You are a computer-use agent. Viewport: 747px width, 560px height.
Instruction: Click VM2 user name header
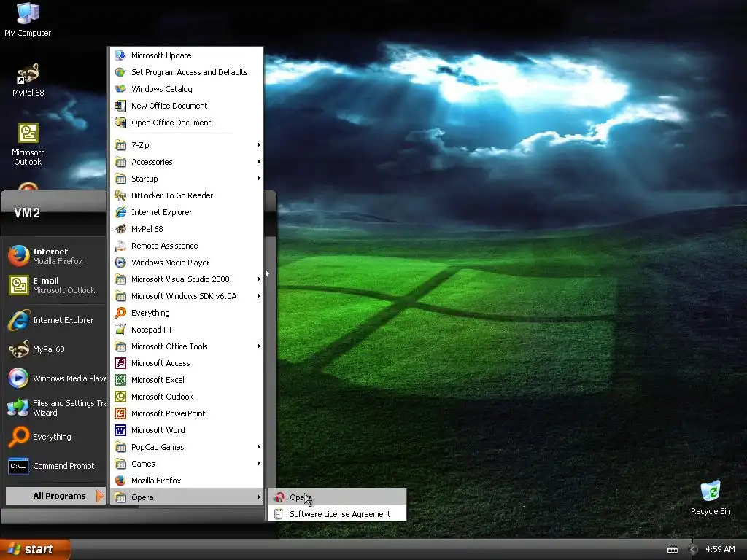(27, 213)
